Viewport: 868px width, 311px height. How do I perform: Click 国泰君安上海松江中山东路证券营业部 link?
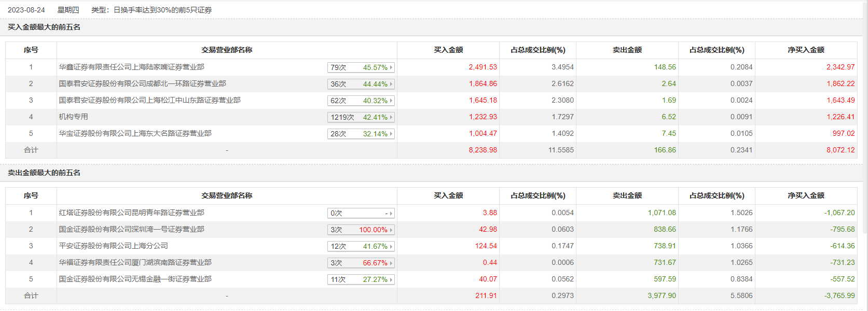149,100
